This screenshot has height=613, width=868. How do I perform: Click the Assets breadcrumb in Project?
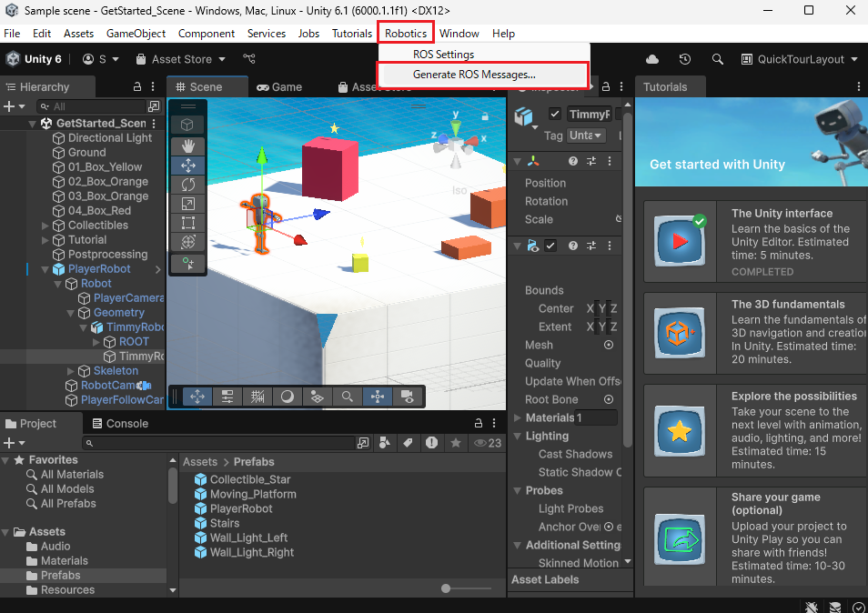(200, 461)
